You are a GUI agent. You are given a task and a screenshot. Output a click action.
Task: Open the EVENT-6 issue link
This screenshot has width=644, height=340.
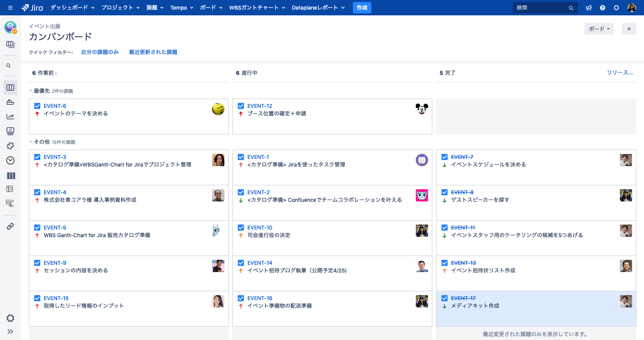(55, 106)
